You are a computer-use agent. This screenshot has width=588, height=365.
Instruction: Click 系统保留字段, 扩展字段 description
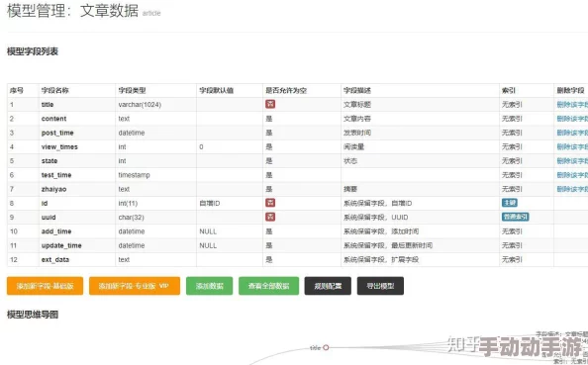pyautogui.click(x=381, y=260)
